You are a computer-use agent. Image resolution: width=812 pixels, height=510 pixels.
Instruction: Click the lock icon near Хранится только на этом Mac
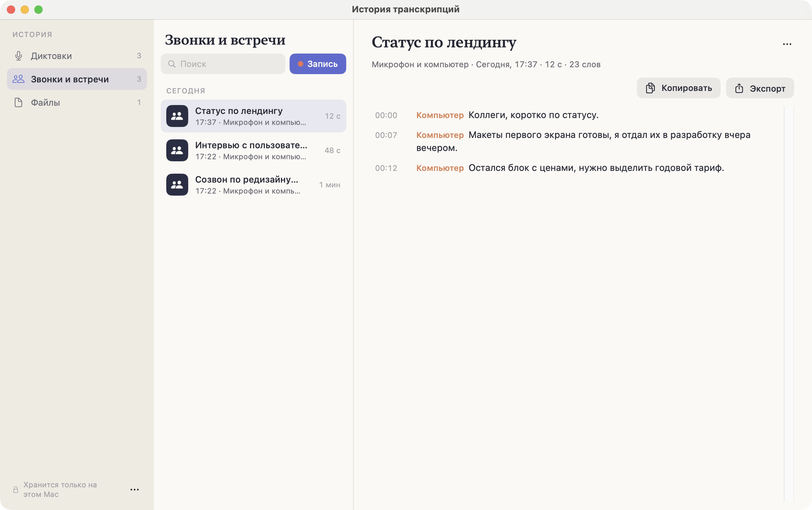16,489
